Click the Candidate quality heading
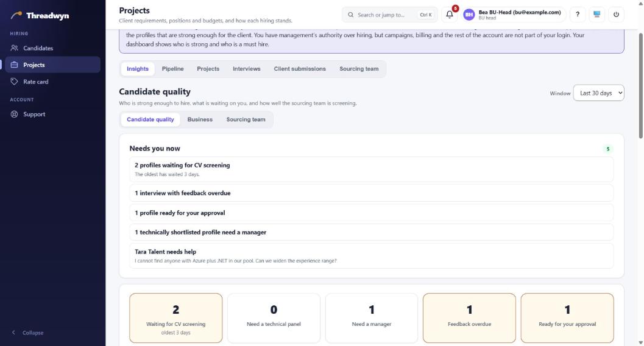Viewport: 644px width, 346px height. (155, 91)
